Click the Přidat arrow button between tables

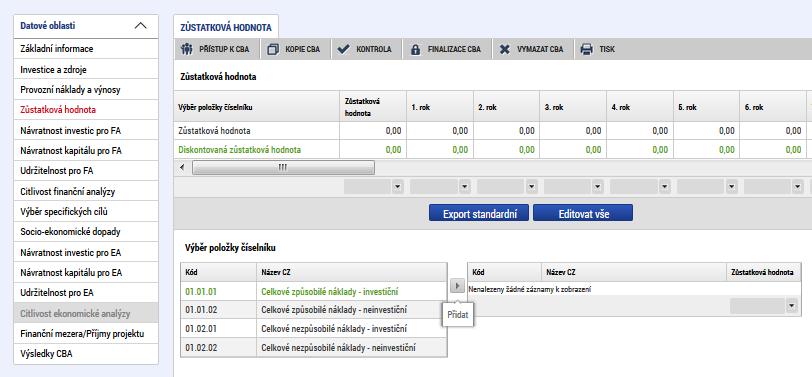click(x=457, y=286)
